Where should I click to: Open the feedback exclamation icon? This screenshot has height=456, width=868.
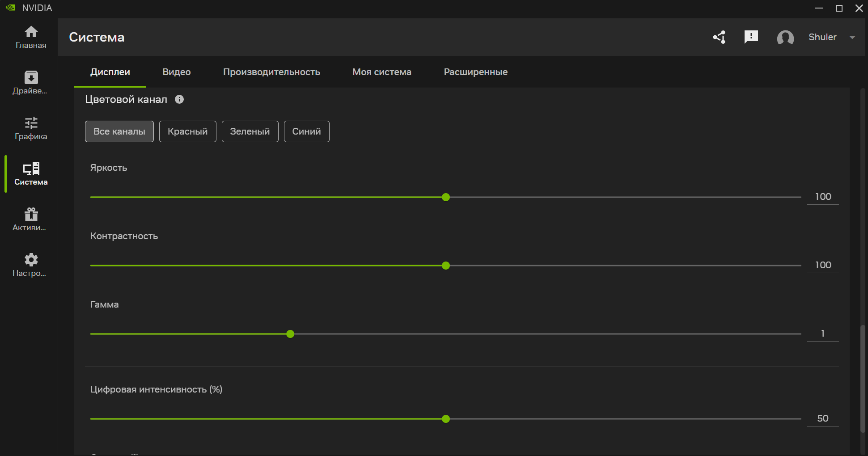(x=751, y=37)
